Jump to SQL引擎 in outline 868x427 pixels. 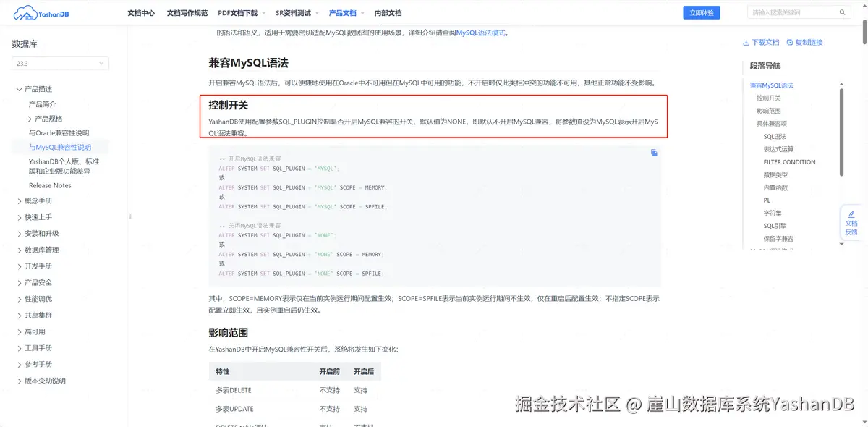coord(775,226)
